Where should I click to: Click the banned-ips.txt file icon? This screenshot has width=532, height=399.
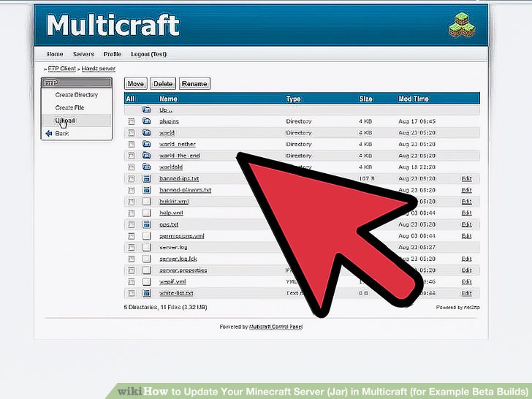pos(146,178)
